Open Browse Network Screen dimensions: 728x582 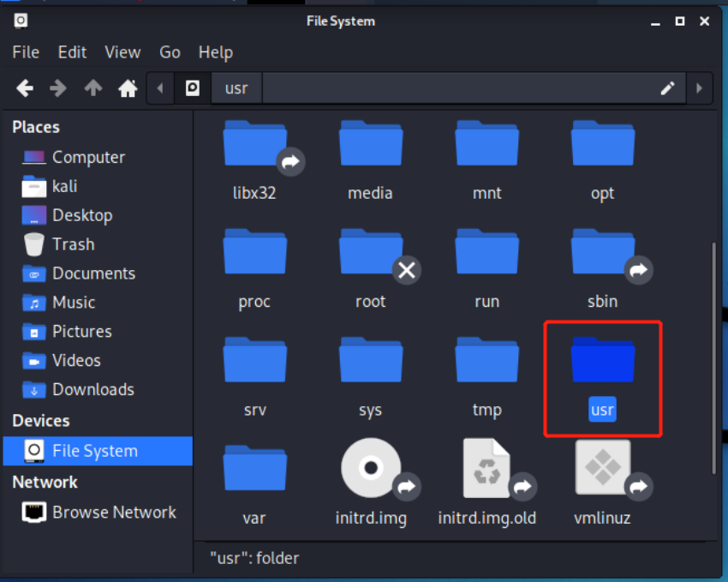114,512
